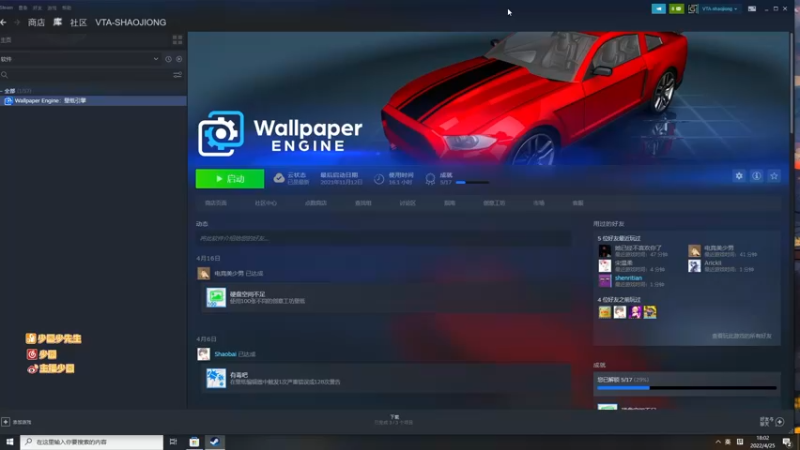Open 有毒吧 achievement icon
Screen dimensions: 800x450
point(216,378)
